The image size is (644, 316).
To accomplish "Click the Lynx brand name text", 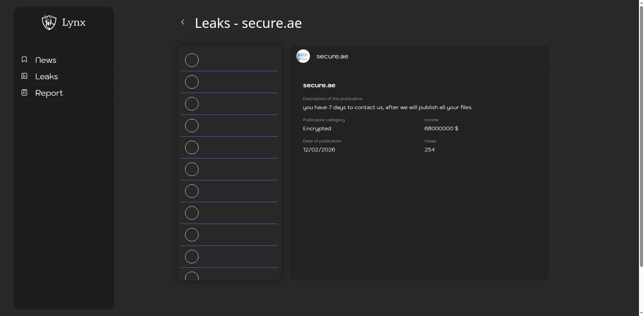I will [74, 22].
